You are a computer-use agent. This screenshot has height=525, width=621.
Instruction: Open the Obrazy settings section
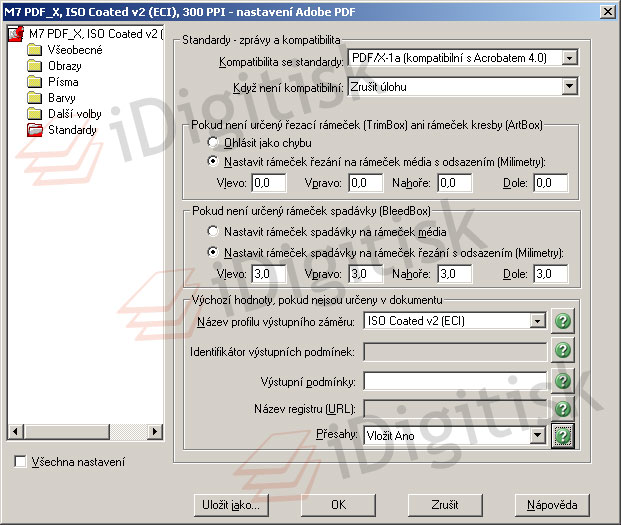coord(65,66)
